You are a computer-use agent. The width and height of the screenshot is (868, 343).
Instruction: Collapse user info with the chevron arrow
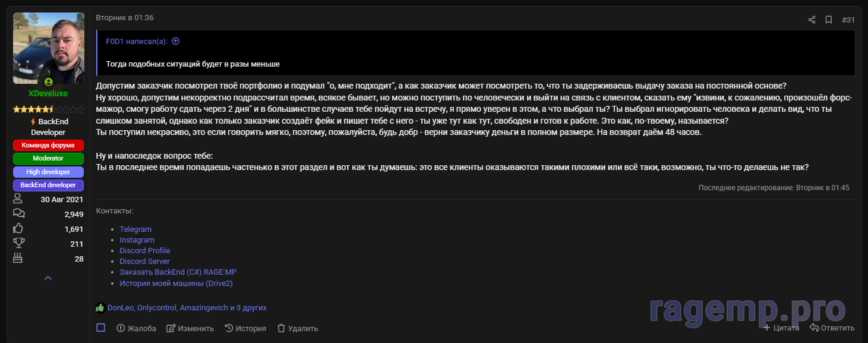48,278
